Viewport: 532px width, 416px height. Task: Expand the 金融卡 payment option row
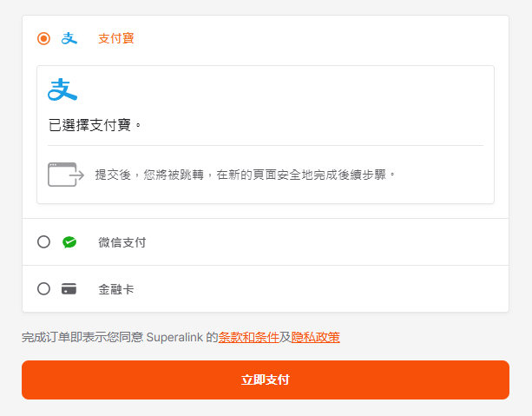(x=266, y=289)
